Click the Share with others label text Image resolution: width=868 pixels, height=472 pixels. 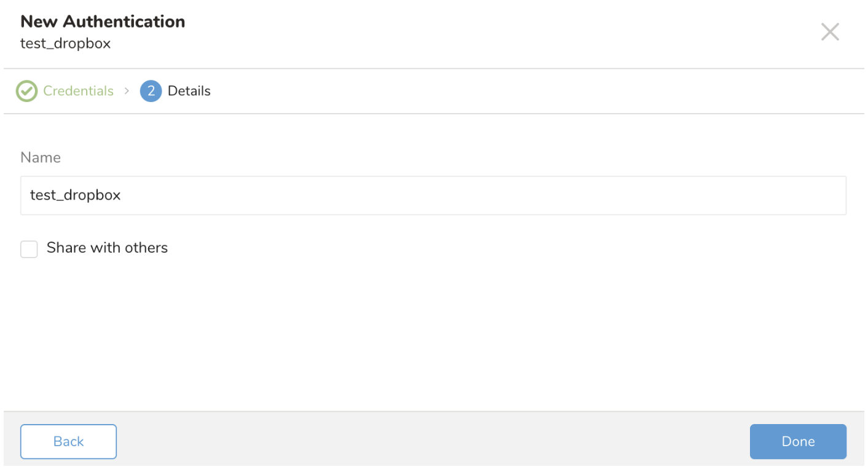coord(107,248)
